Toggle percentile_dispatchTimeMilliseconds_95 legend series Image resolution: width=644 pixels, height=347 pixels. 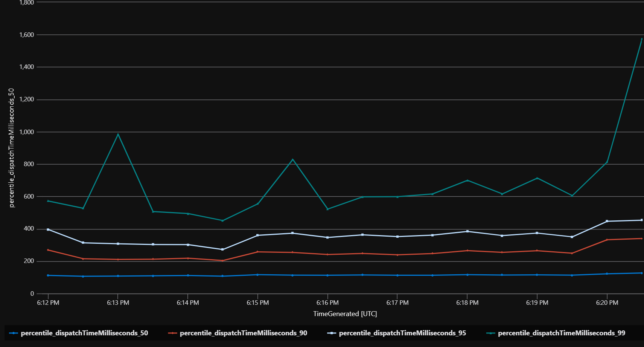(x=397, y=333)
